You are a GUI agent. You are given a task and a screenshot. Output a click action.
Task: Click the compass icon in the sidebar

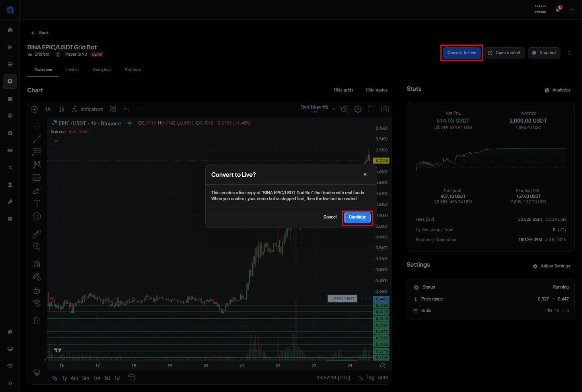coord(10,133)
